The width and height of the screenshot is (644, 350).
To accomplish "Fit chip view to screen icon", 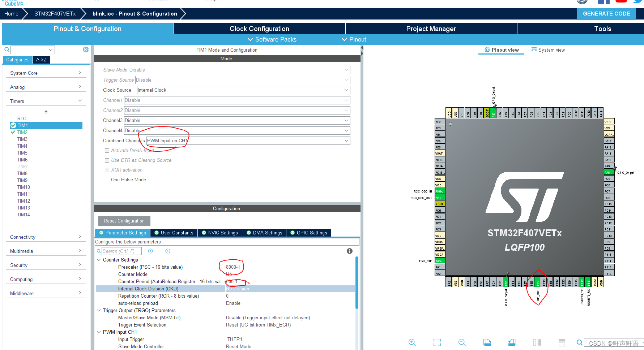I will click(437, 342).
